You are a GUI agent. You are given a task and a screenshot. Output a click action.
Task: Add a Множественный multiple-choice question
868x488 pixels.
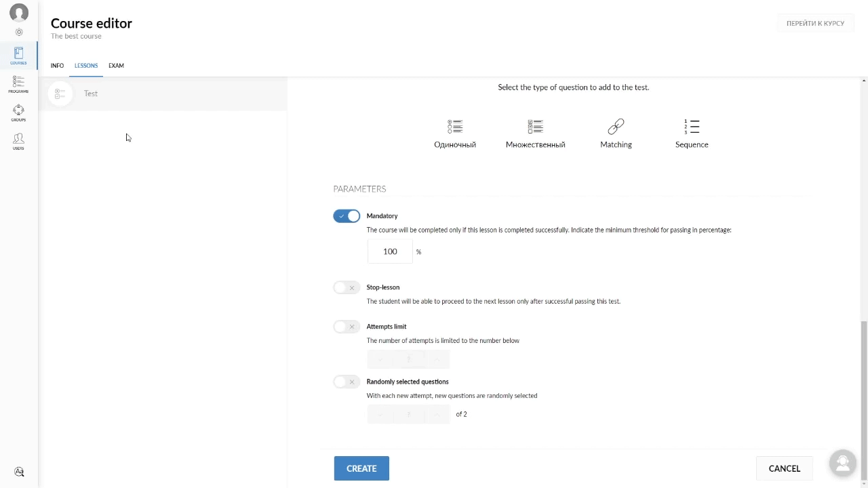coord(535,134)
